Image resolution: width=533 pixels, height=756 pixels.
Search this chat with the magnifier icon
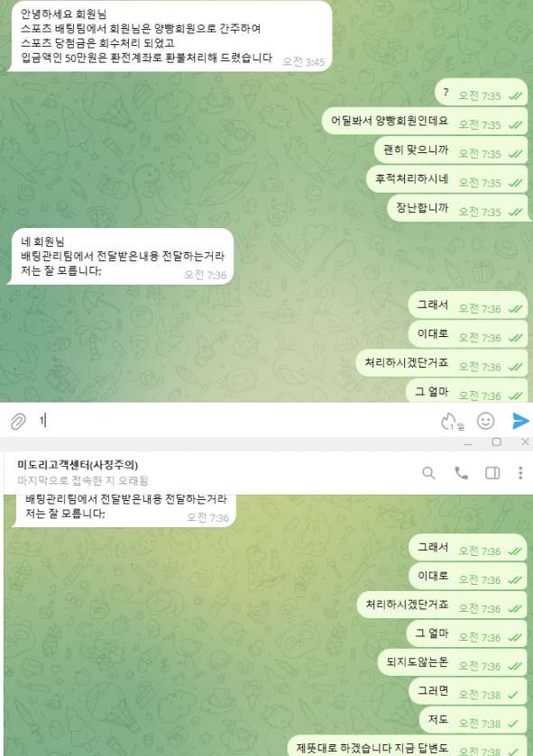(428, 473)
